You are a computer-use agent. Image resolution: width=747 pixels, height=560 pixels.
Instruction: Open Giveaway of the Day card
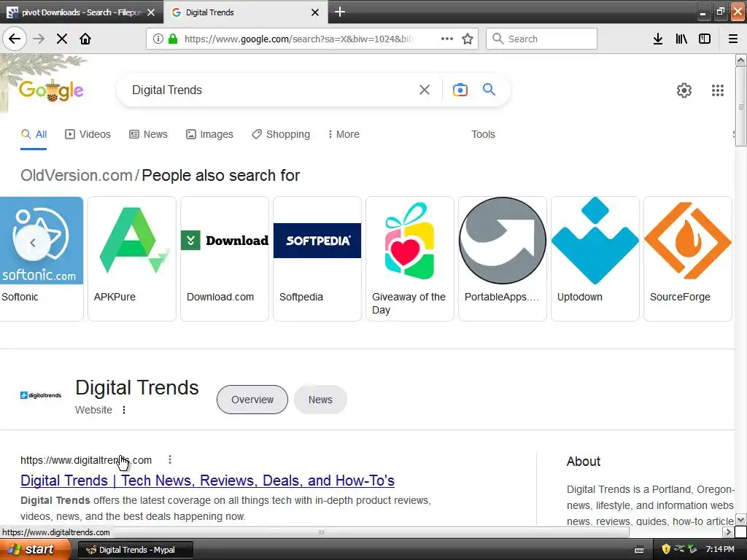pyautogui.click(x=410, y=259)
